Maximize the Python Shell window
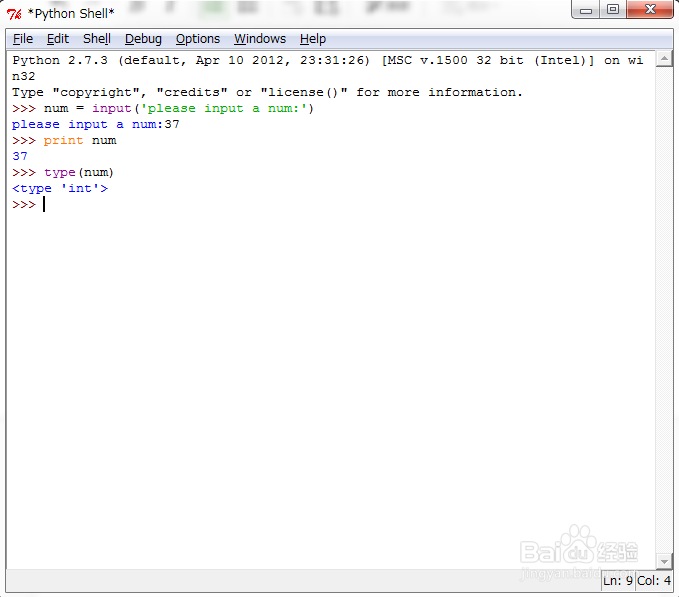The width and height of the screenshot is (679, 597). pos(613,10)
